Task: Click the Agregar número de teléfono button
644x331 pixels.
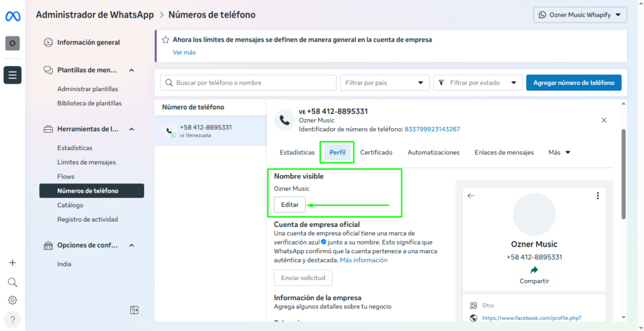Action: [574, 82]
